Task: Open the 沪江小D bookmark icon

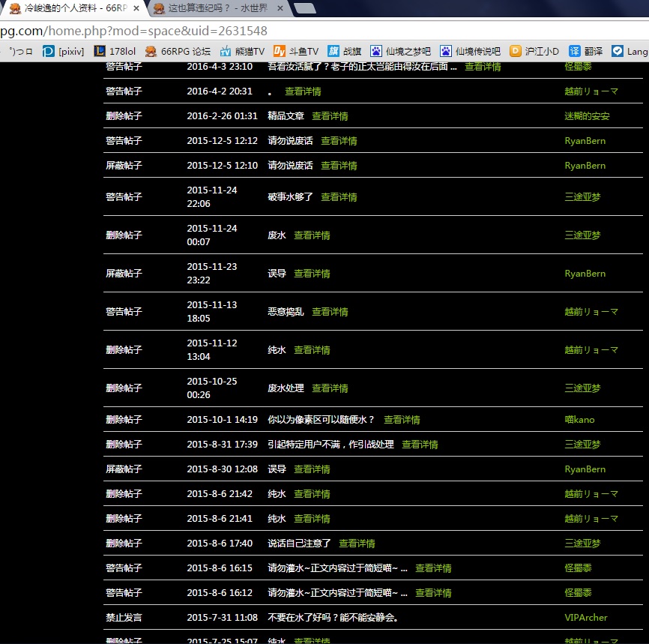Action: pos(516,51)
